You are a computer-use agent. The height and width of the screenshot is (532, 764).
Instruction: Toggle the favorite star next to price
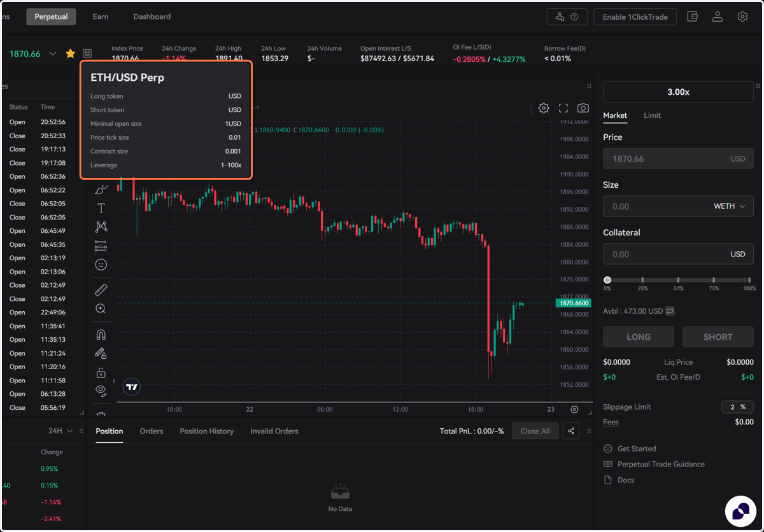[71, 54]
